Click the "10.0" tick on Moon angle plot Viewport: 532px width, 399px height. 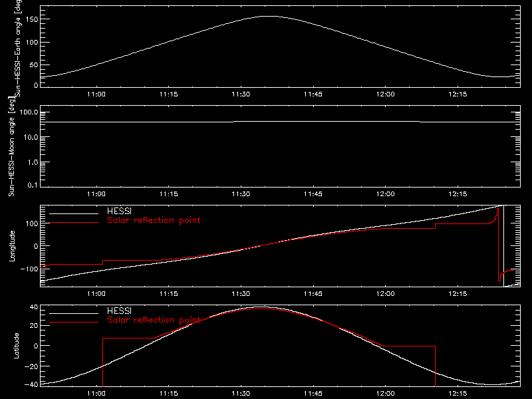click(x=31, y=138)
